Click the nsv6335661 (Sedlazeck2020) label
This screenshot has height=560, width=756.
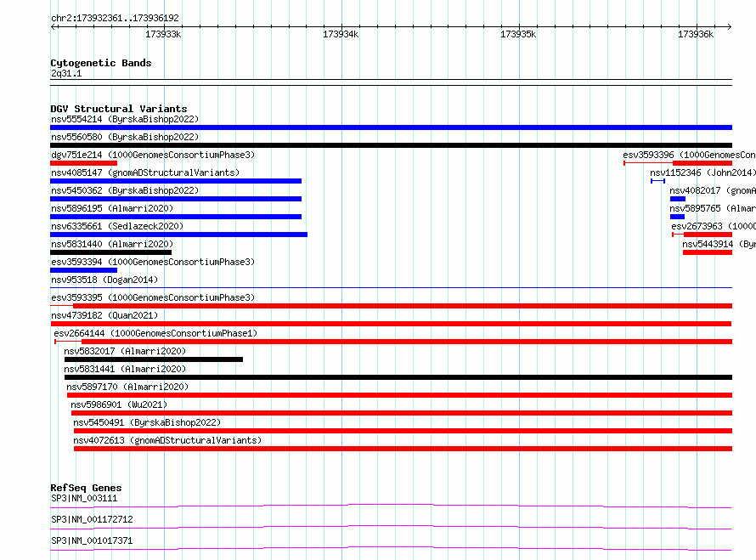pos(117,226)
